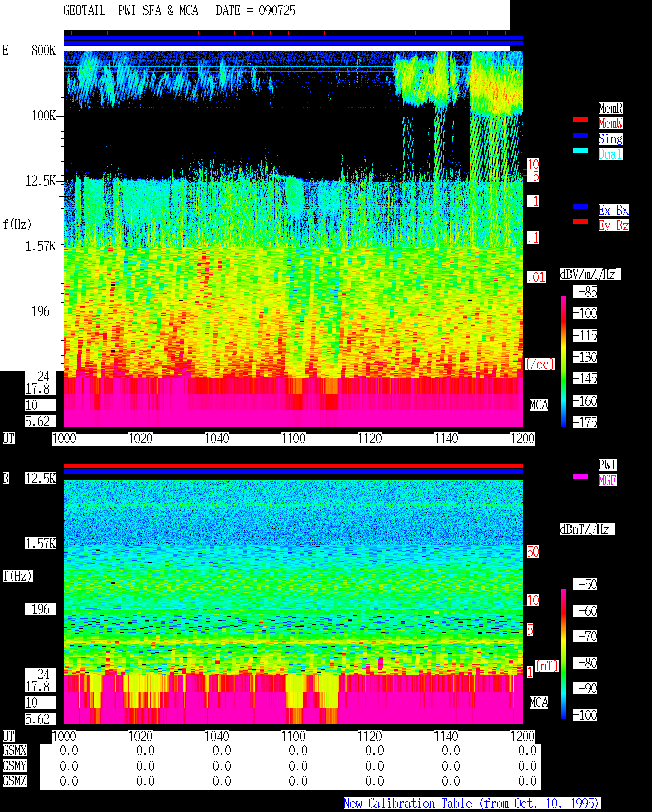This screenshot has width=652, height=812.
Task: Click the 1020 UT label under top spectrogram
Action: pyautogui.click(x=140, y=438)
